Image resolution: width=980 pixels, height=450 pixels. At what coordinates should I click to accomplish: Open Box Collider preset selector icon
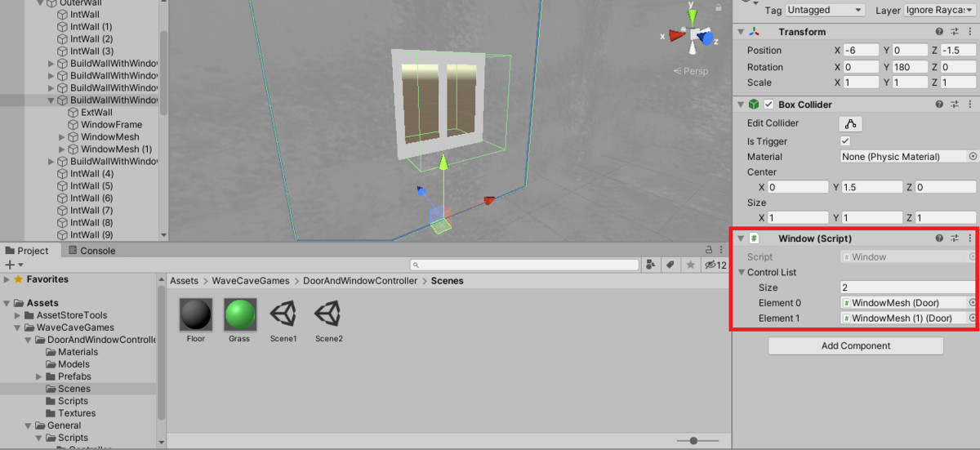click(x=955, y=105)
